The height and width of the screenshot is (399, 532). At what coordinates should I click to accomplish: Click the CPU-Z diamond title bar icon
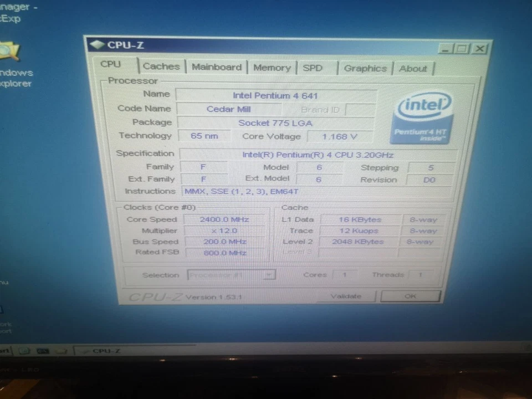click(97, 45)
